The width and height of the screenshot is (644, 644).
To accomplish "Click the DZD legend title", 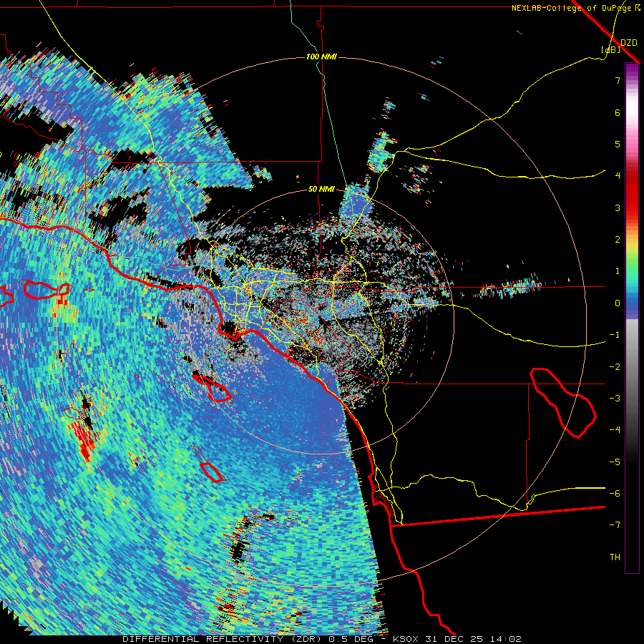I will [628, 43].
